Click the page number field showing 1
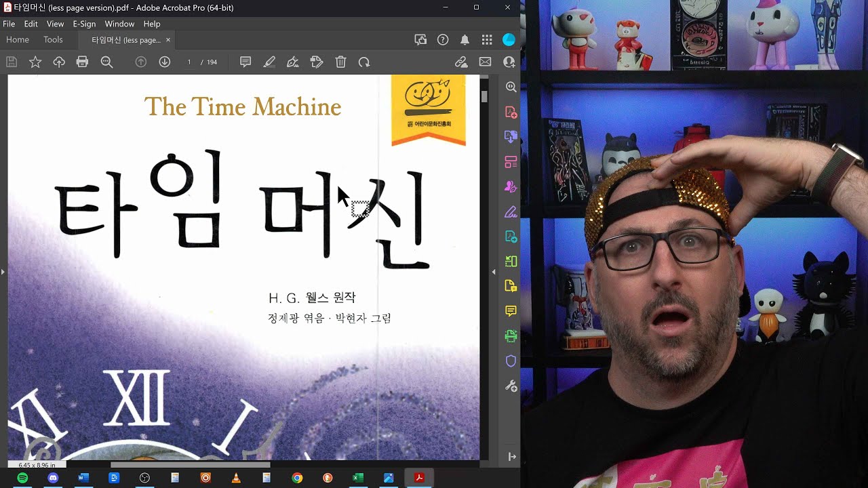868x488 pixels. 189,62
